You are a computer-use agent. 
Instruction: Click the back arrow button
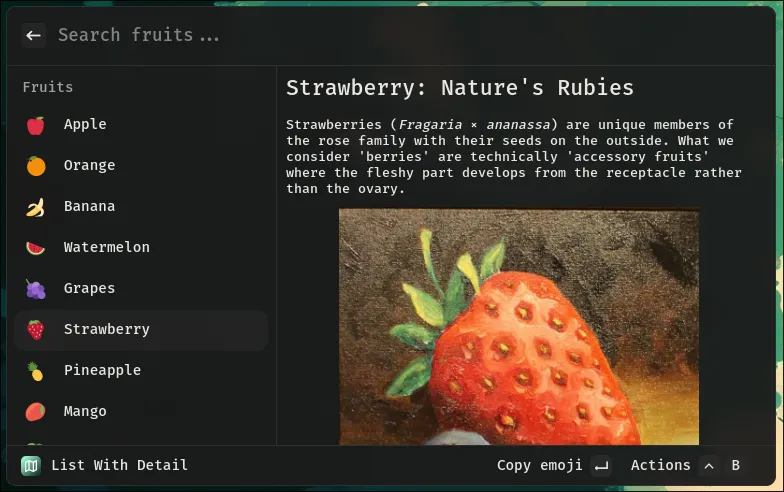click(x=34, y=35)
